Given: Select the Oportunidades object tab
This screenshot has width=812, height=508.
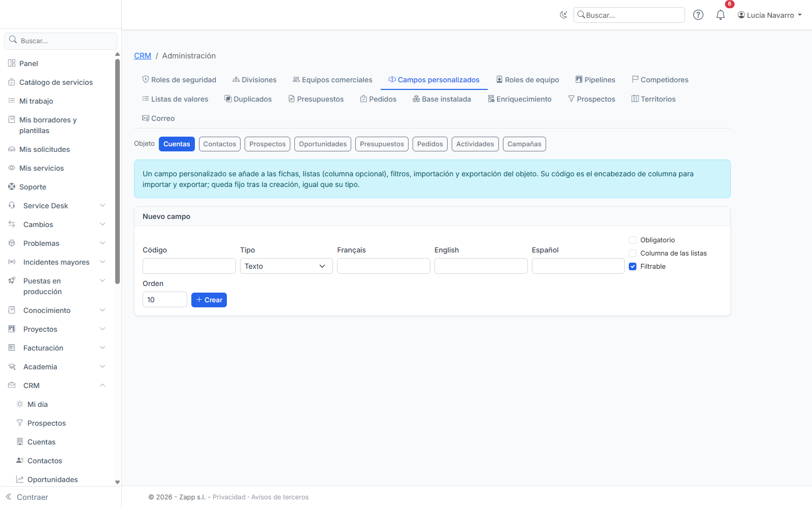Looking at the screenshot, I should (323, 144).
